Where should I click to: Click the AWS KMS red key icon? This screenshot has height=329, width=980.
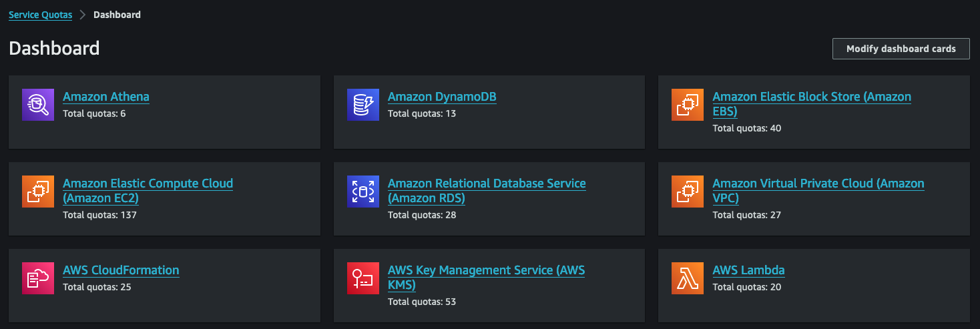pos(363,278)
